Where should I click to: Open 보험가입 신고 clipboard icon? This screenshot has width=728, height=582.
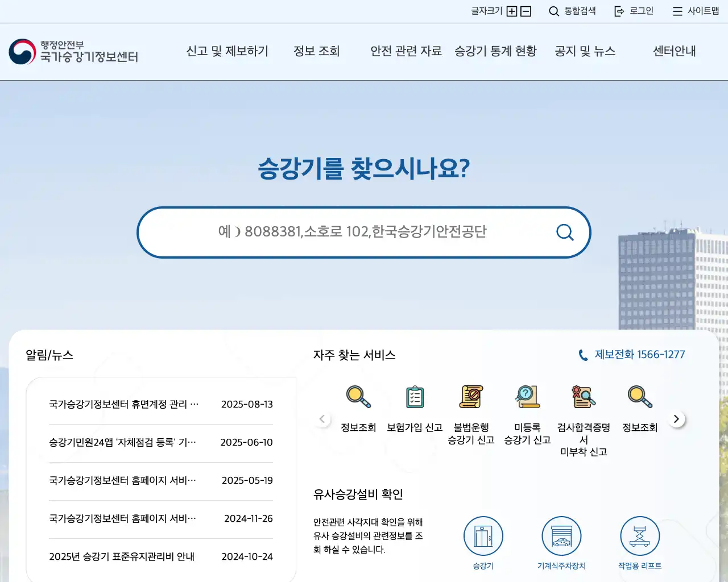[415, 397]
